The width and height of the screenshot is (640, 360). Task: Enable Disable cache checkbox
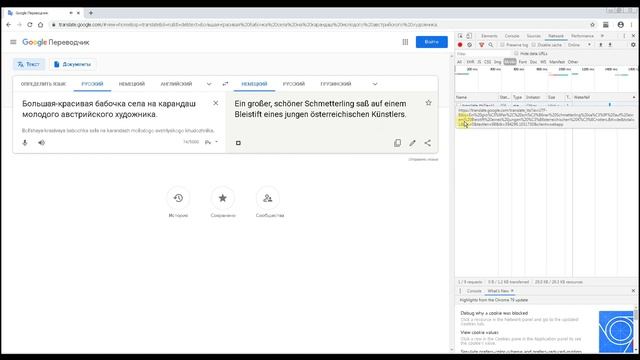click(x=534, y=45)
